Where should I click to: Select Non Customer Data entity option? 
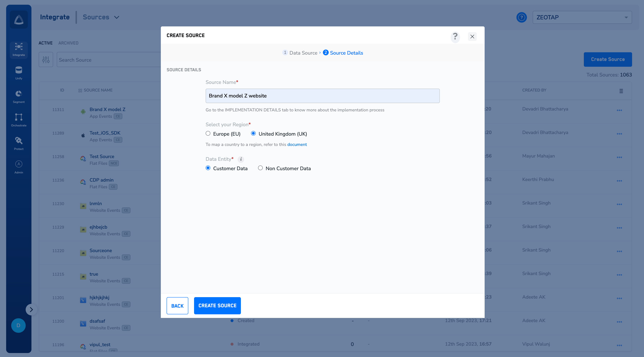coord(261,168)
